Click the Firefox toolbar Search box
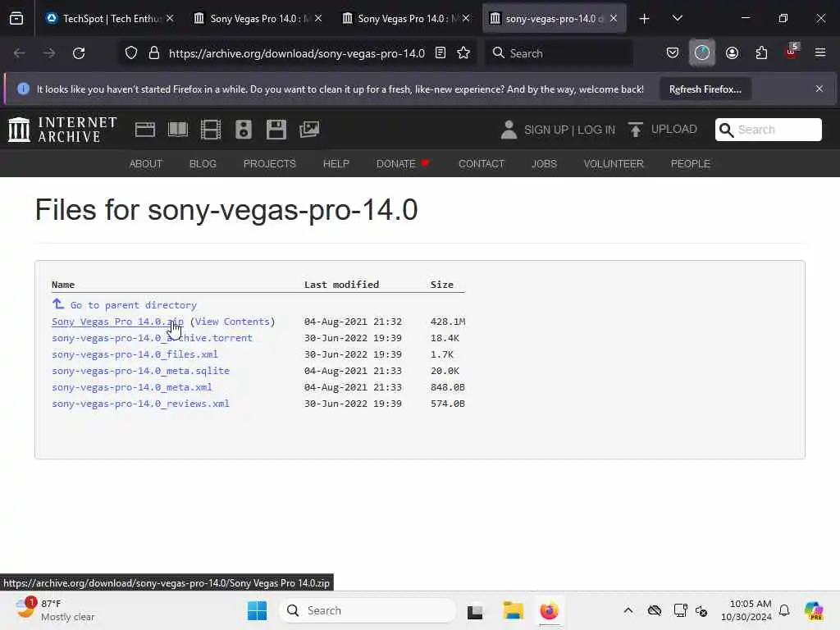 coord(559,53)
